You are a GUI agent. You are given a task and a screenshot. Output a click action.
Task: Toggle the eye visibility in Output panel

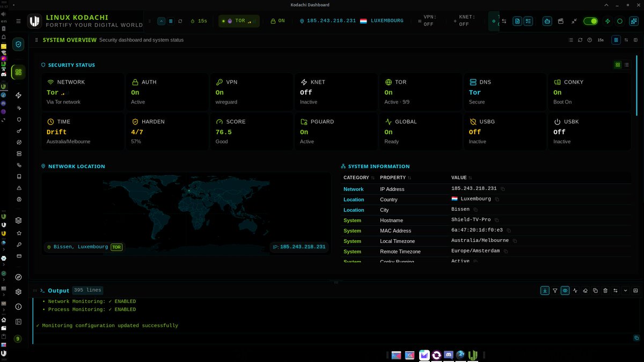point(565,290)
